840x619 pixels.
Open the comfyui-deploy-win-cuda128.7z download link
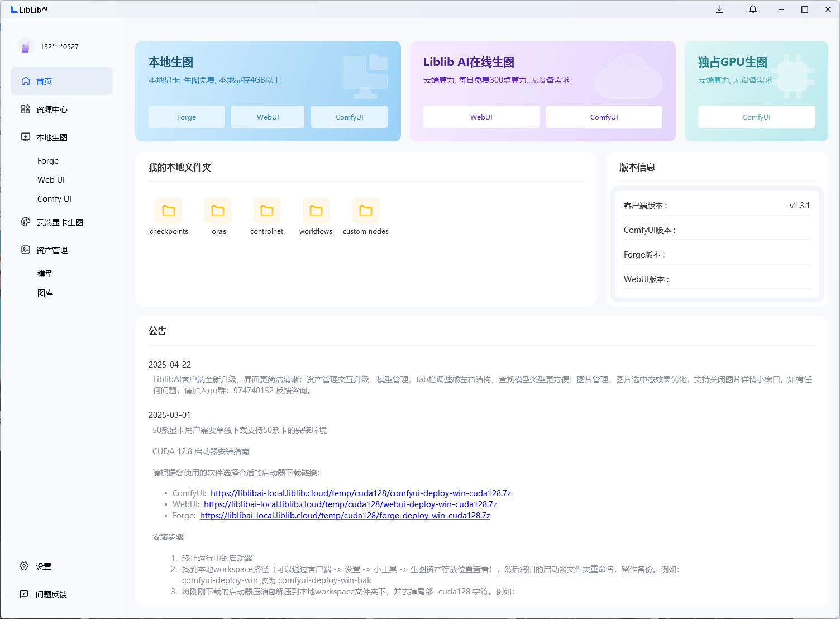click(361, 493)
